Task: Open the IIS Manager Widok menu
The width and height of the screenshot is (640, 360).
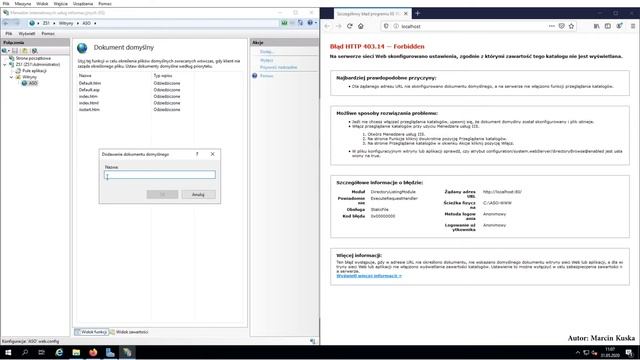Action: (x=27, y=33)
